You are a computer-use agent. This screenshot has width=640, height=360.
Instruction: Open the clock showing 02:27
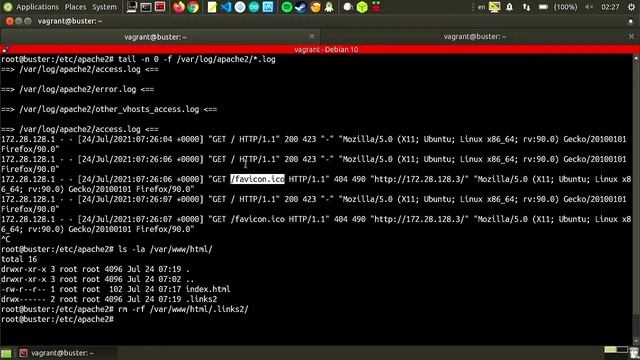(610, 7)
